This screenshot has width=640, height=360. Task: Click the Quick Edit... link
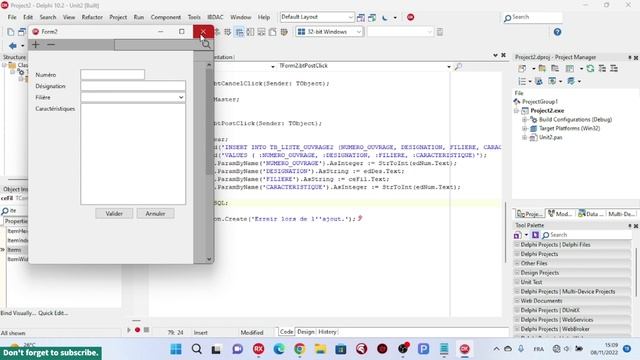(x=53, y=313)
